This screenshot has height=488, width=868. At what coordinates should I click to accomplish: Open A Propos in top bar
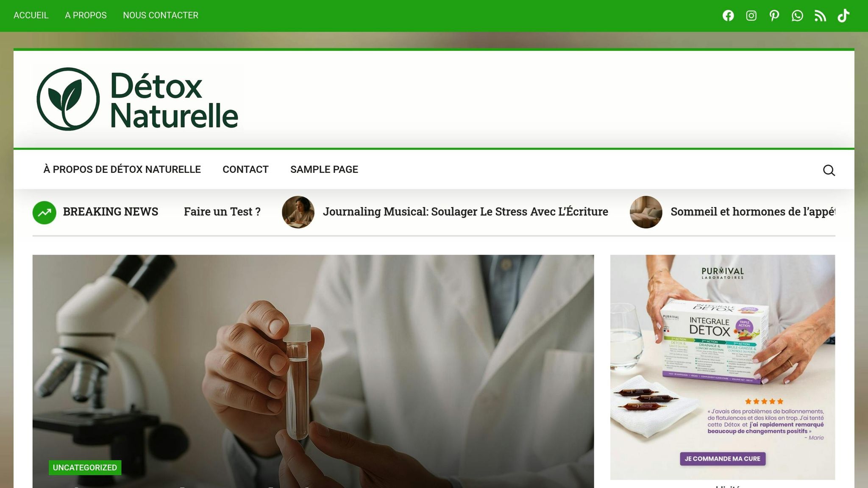(x=86, y=15)
